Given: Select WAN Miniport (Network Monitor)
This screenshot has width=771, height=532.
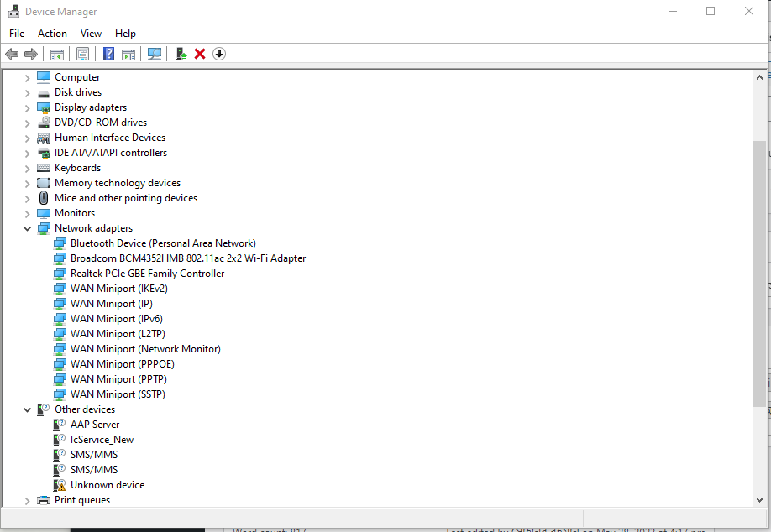Looking at the screenshot, I should [145, 349].
